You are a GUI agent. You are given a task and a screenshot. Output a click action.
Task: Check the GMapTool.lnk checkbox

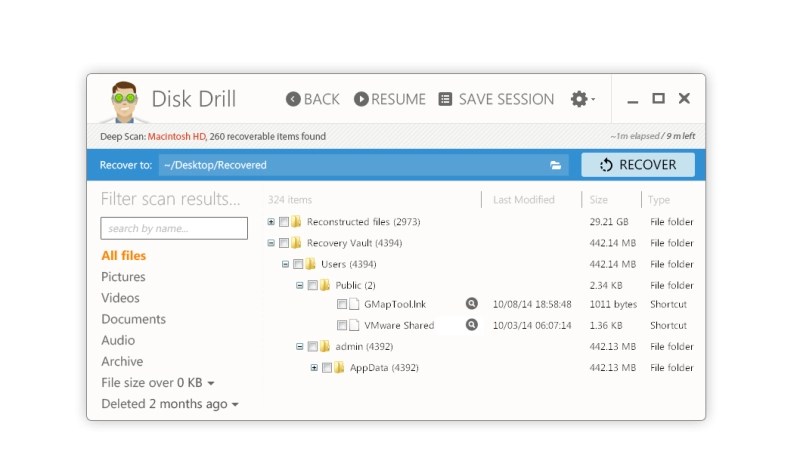[x=342, y=304]
